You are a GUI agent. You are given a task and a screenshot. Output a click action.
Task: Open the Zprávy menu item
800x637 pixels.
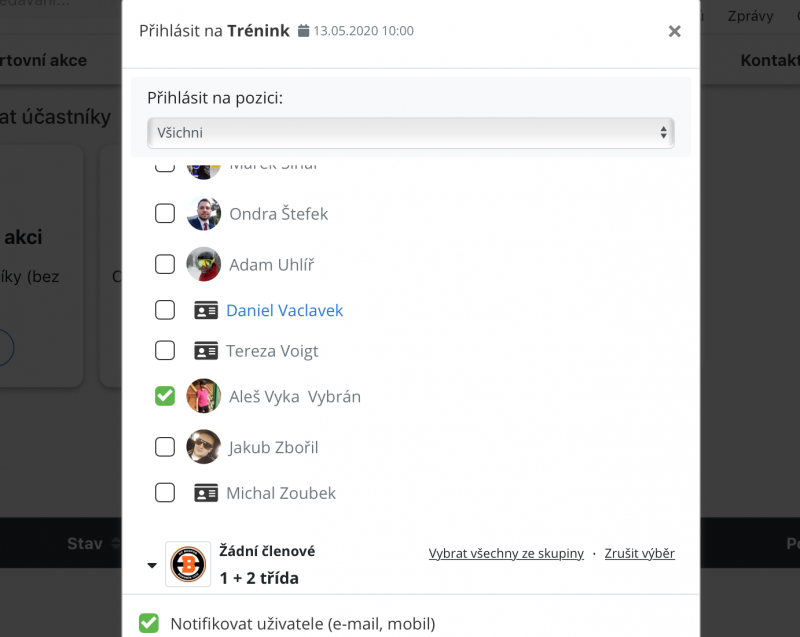(x=750, y=16)
